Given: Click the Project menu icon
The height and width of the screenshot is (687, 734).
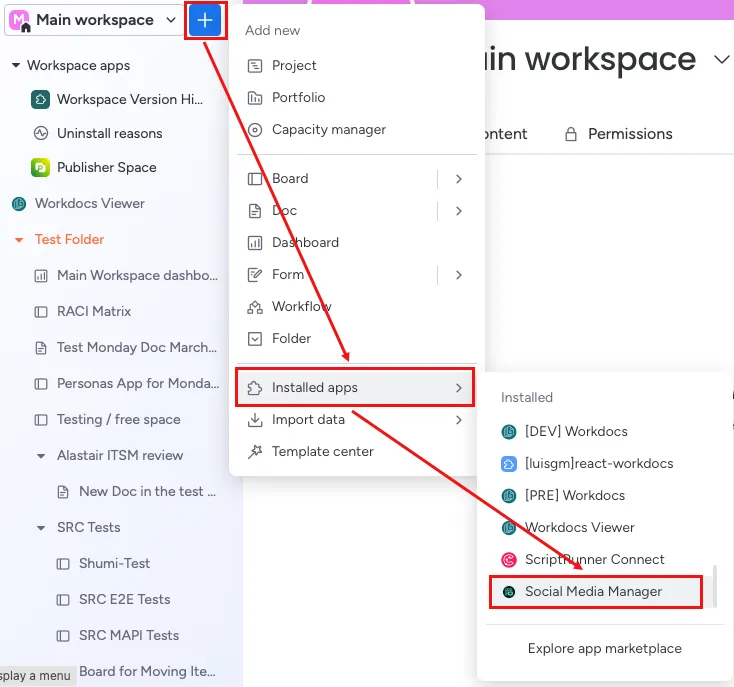Looking at the screenshot, I should (x=255, y=66).
